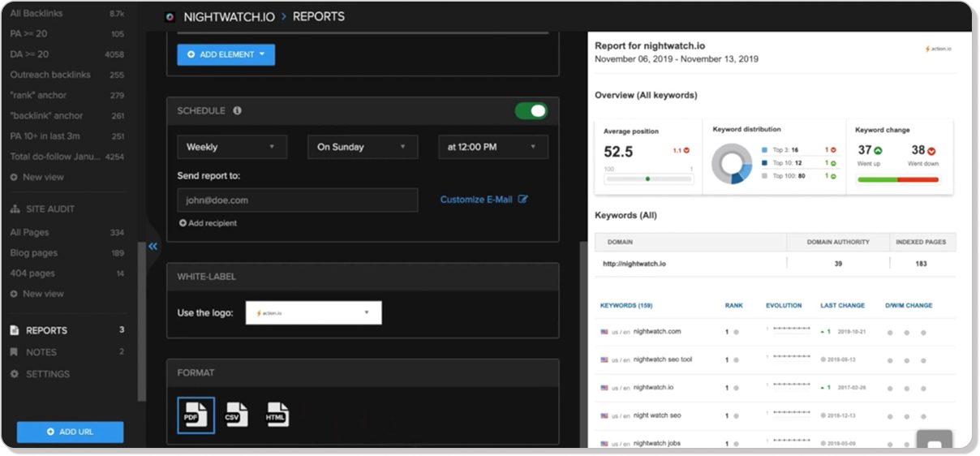Click the john@doe.com recipient field
The width and height of the screenshot is (980, 456).
[298, 200]
